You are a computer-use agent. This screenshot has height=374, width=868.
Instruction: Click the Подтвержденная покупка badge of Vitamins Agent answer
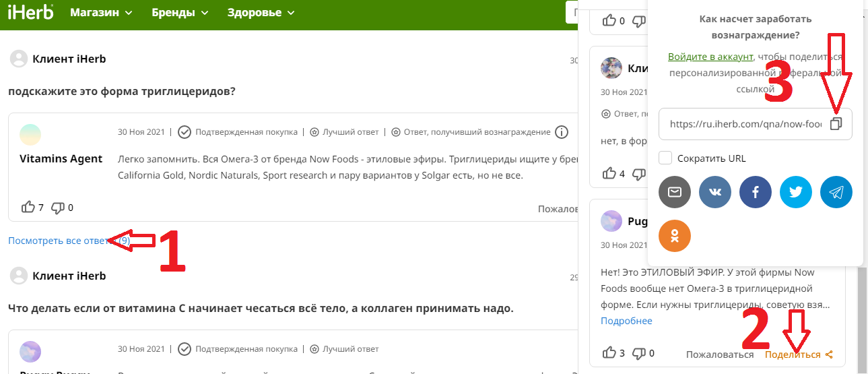coord(238,132)
